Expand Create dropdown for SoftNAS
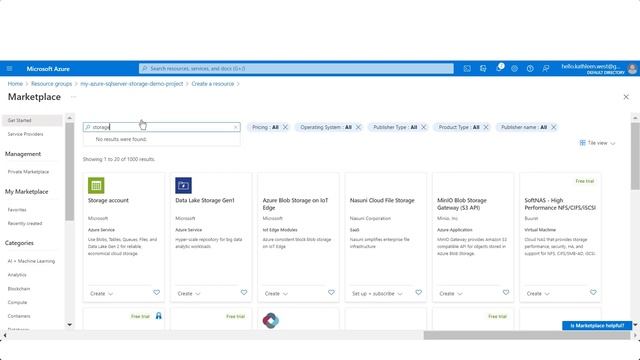640x360 pixels. coord(538,293)
